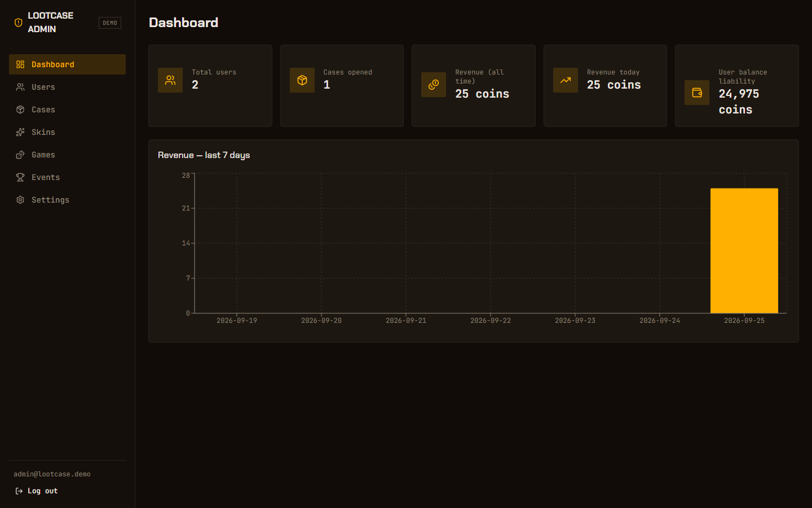Click the 2026-09-22 axis label

click(491, 321)
